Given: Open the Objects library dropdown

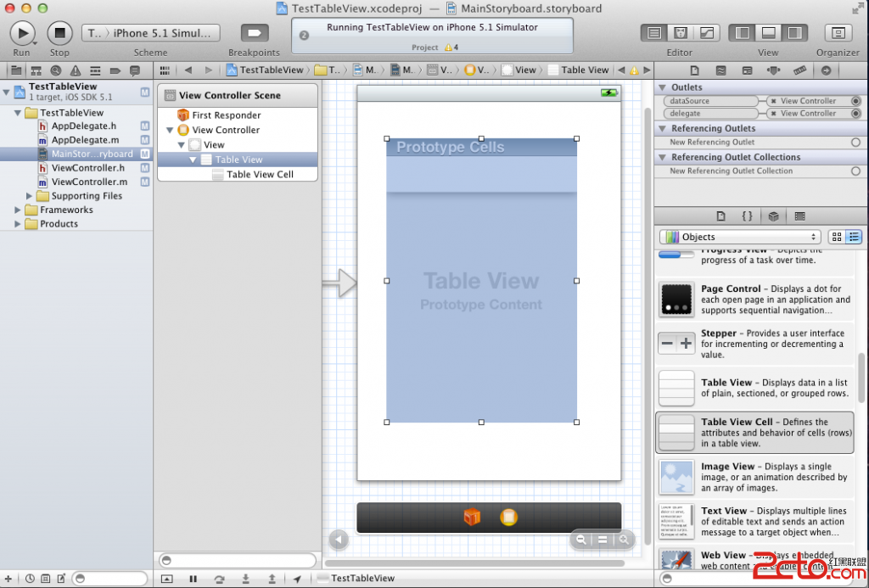Looking at the screenshot, I should coord(740,237).
